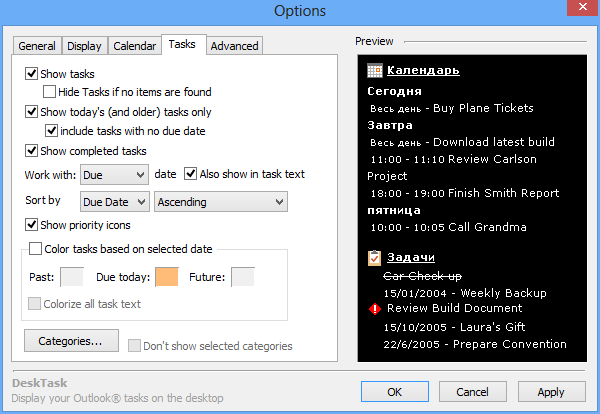This screenshot has height=414, width=600.
Task: Enable Color tasks based on selected date
Action: coord(37,249)
